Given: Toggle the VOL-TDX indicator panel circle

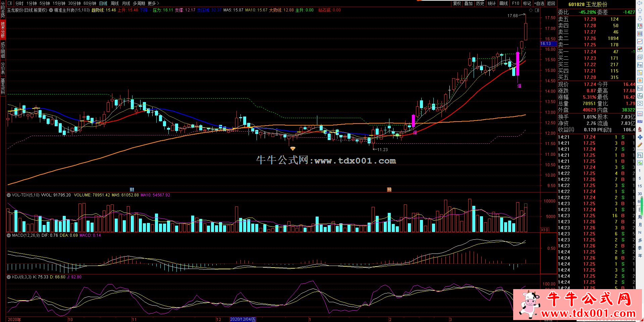Looking at the screenshot, I should tap(9, 195).
